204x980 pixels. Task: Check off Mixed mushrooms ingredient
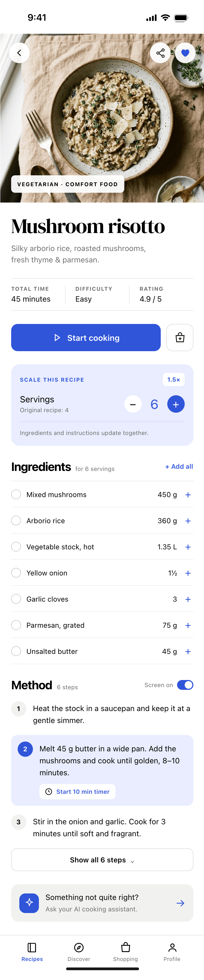click(16, 495)
